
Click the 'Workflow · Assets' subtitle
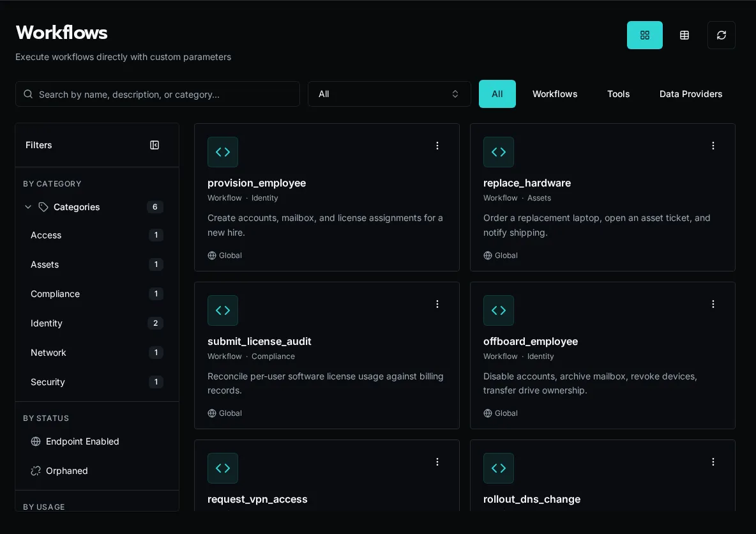click(517, 198)
